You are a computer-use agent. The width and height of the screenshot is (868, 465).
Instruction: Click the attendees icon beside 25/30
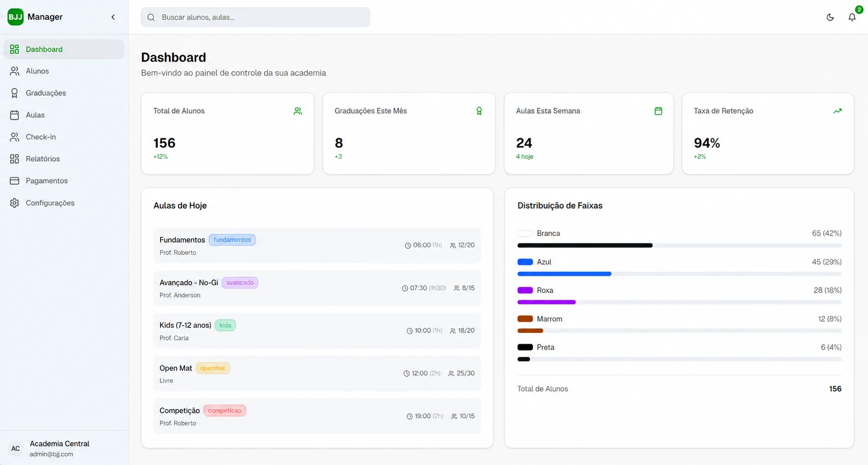pyautogui.click(x=451, y=373)
